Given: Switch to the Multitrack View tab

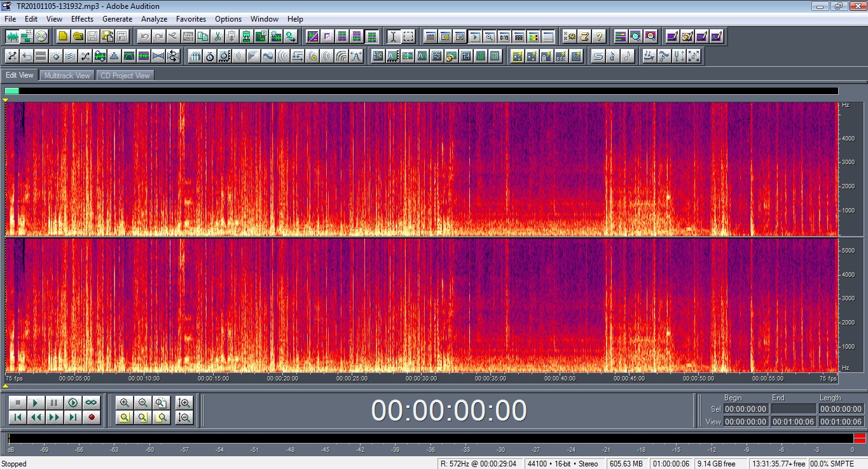Looking at the screenshot, I should coord(67,75).
